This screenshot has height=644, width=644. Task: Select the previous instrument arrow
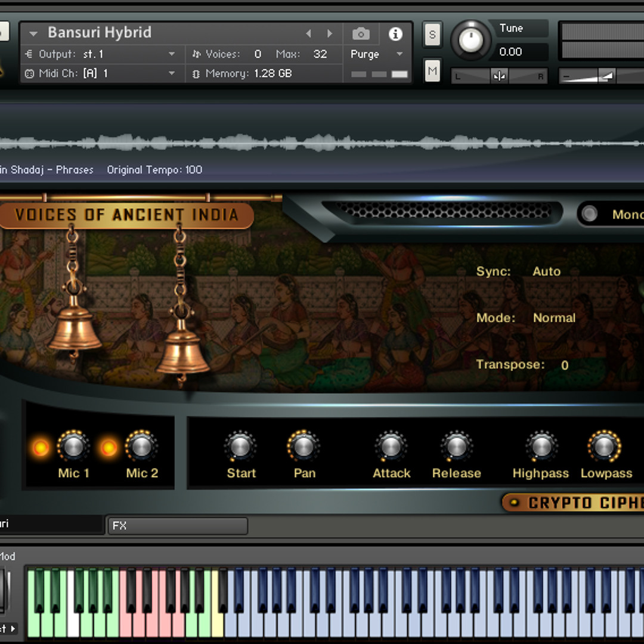coord(308,33)
